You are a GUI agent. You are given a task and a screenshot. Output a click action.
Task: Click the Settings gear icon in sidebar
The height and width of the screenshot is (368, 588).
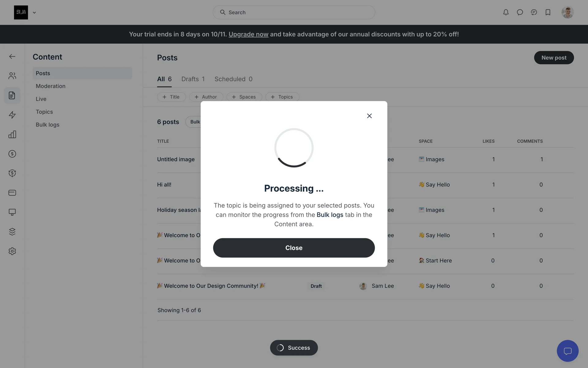pos(12,251)
